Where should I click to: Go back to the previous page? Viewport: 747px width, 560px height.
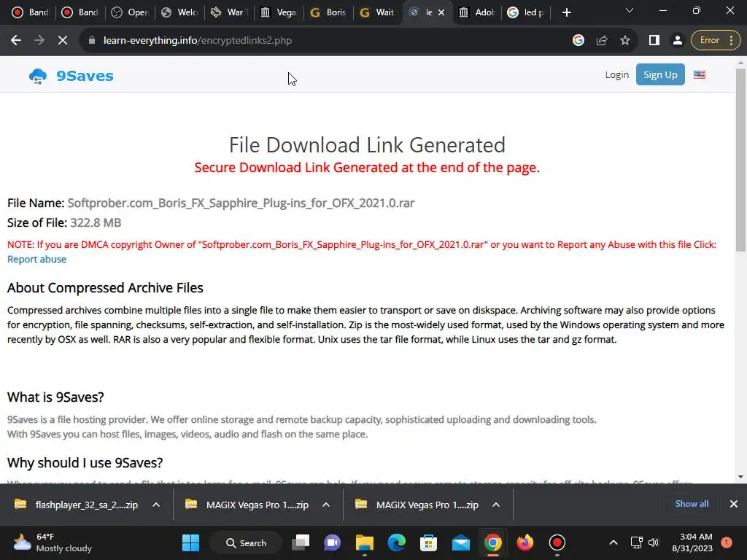(x=16, y=41)
